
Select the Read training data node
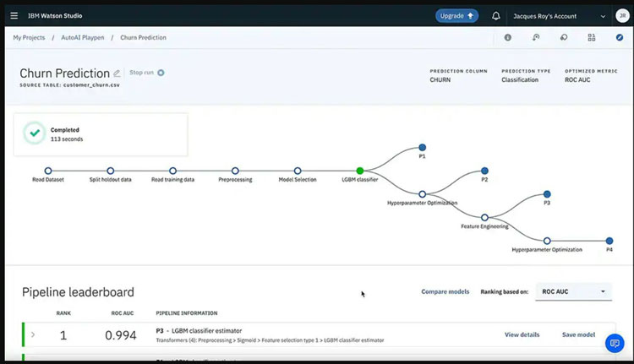click(172, 171)
